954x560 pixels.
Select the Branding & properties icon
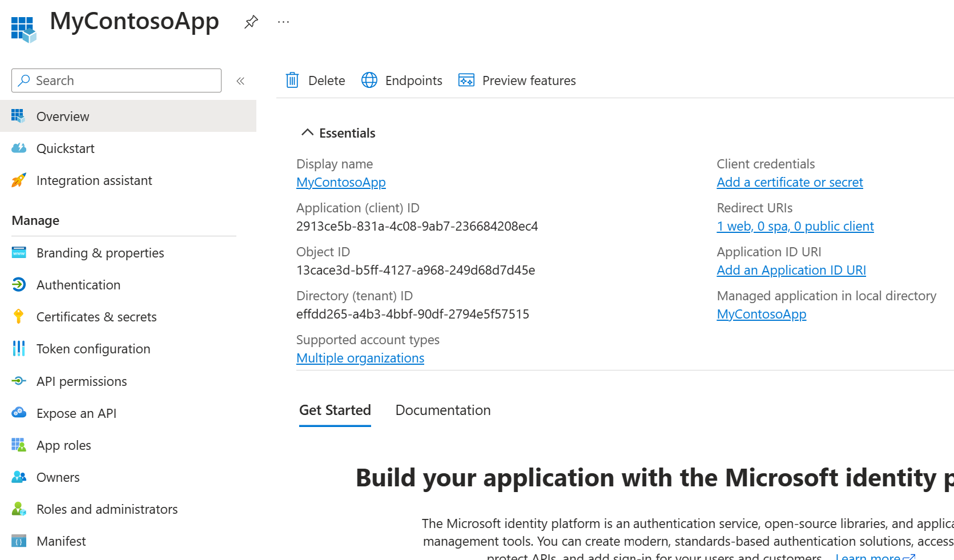pyautogui.click(x=18, y=252)
